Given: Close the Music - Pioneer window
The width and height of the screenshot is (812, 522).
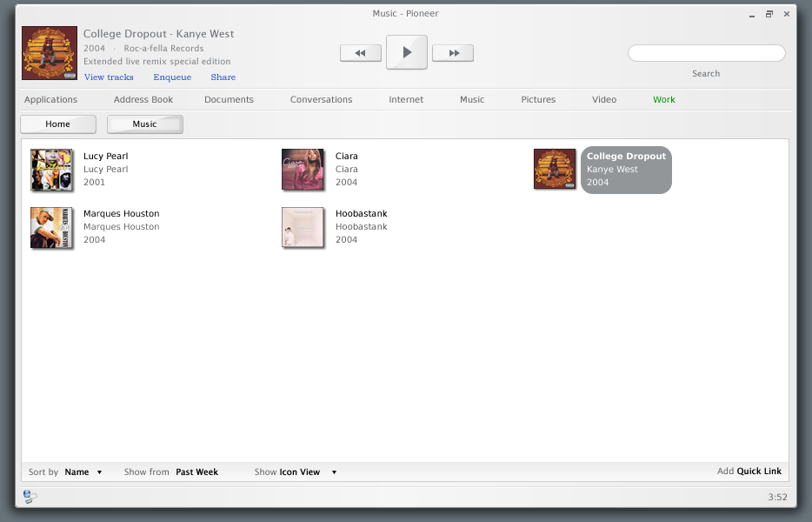Looking at the screenshot, I should click(x=787, y=14).
